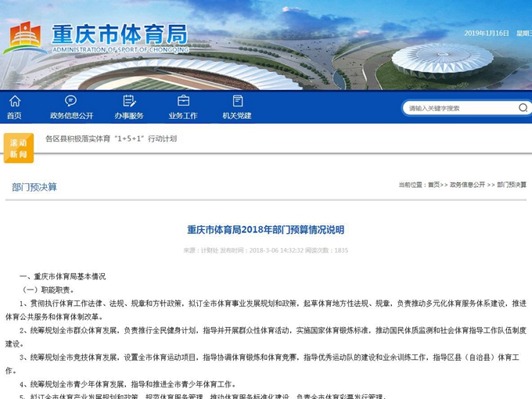Open the 办事服务 menu item
This screenshot has height=399, width=532.
click(x=129, y=116)
